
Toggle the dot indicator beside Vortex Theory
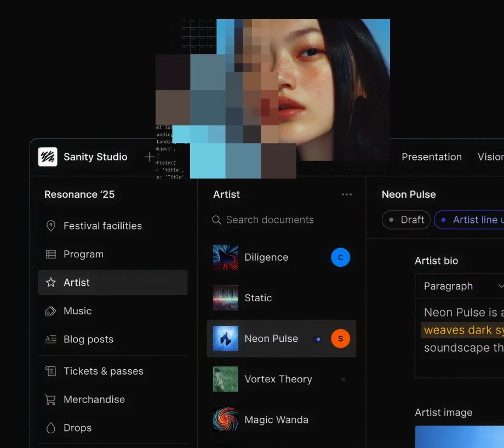[x=344, y=379]
